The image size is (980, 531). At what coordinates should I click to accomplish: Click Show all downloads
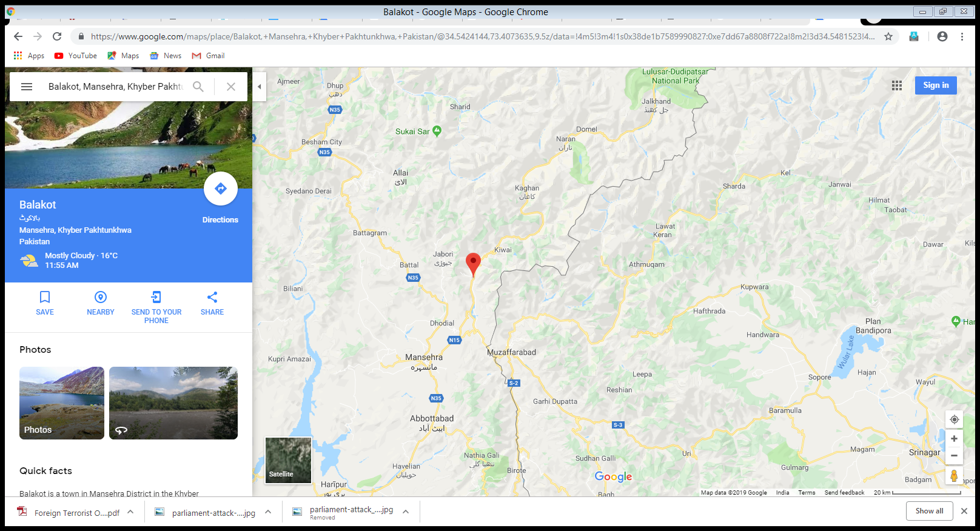click(x=930, y=511)
